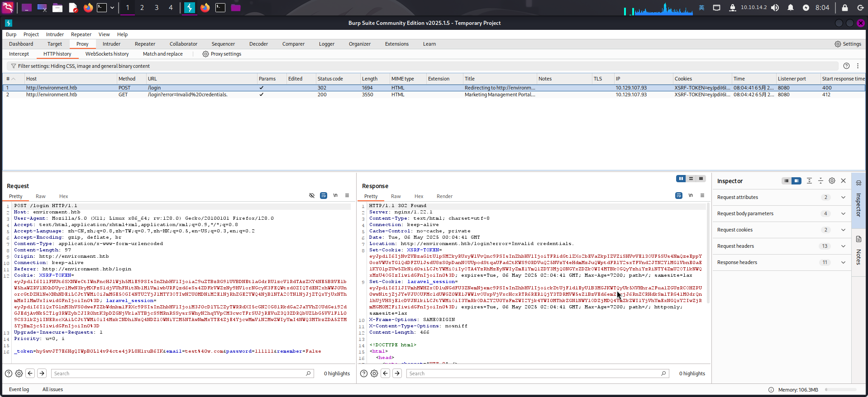This screenshot has height=397, width=868.
Task: Switch Response view to Hex
Action: pos(419,196)
